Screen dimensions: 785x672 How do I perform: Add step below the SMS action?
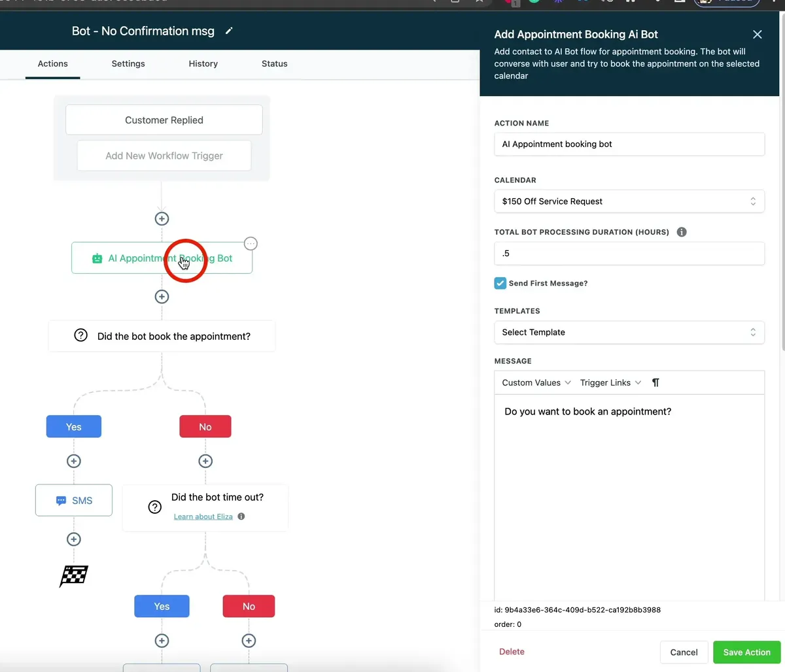click(74, 539)
